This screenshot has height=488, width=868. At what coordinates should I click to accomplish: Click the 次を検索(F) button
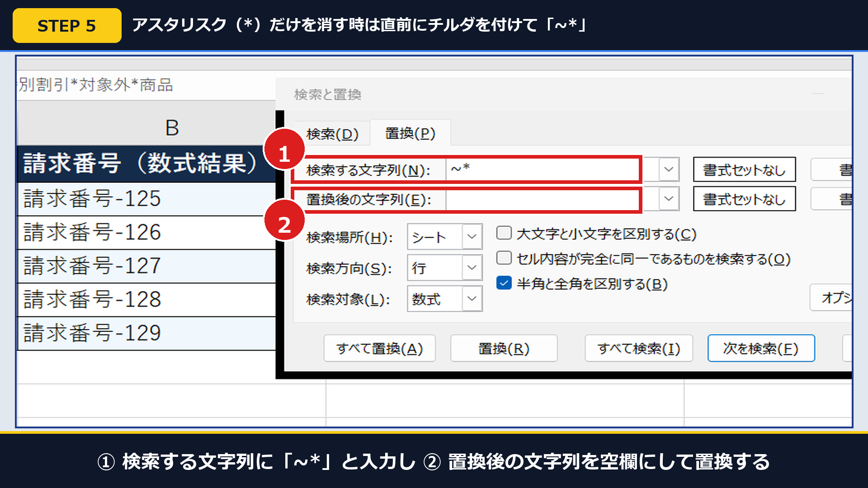(x=761, y=348)
